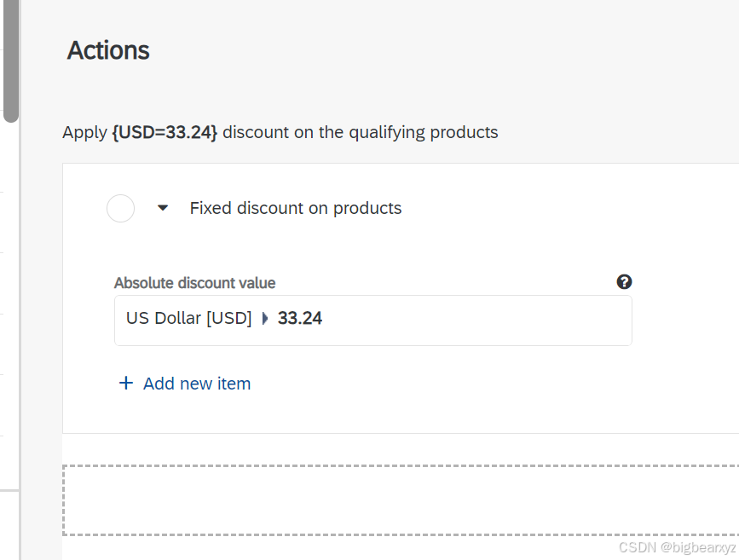Click the vertical scrollbar thumb on the left

click(11, 60)
